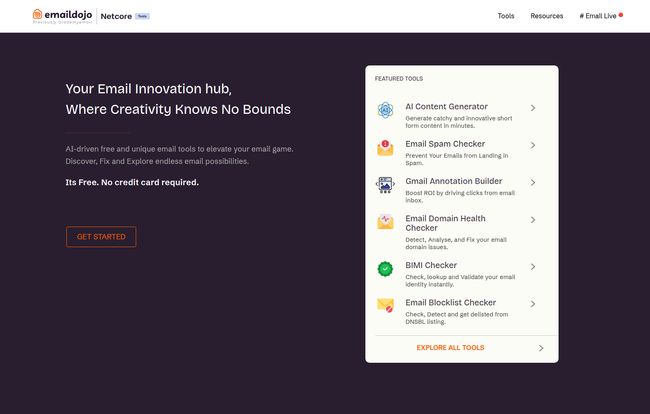Open the BIMI Checker title
650x414 pixels.
tap(431, 265)
